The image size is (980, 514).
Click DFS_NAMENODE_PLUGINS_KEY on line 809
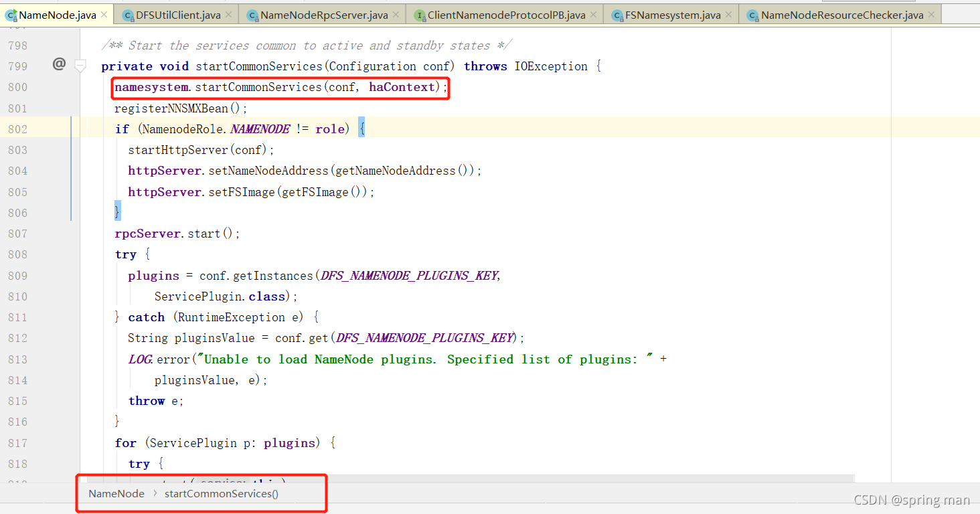coord(408,276)
